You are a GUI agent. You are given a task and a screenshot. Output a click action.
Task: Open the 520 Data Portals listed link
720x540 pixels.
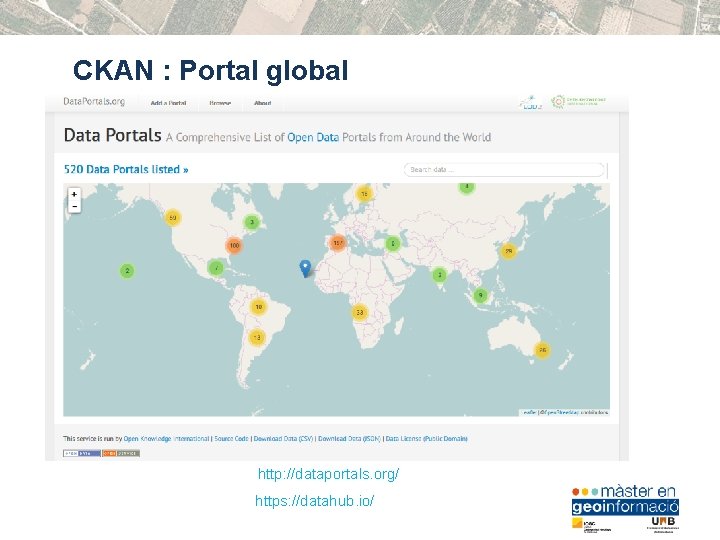pyautogui.click(x=126, y=169)
